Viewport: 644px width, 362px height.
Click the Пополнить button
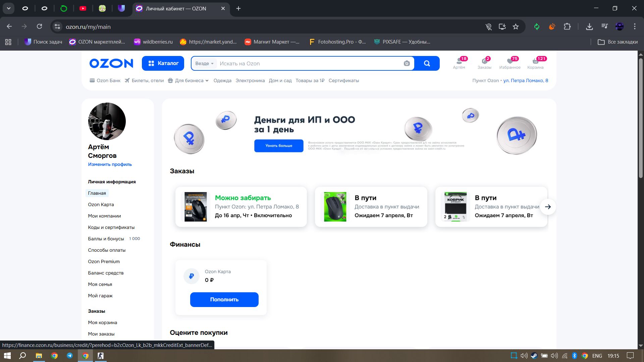(x=224, y=299)
